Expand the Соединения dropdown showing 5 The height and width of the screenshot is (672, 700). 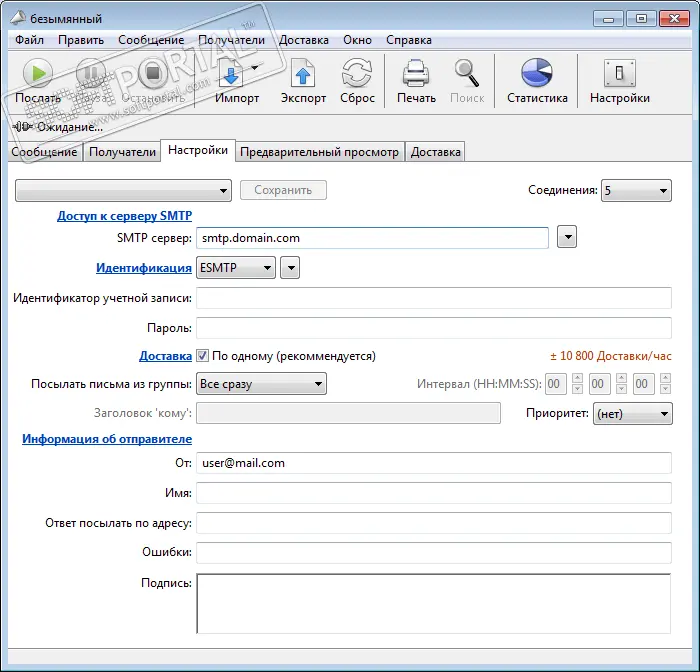point(636,190)
